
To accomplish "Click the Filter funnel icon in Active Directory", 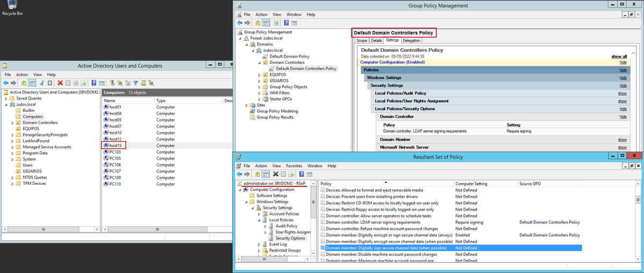I will click(135, 83).
